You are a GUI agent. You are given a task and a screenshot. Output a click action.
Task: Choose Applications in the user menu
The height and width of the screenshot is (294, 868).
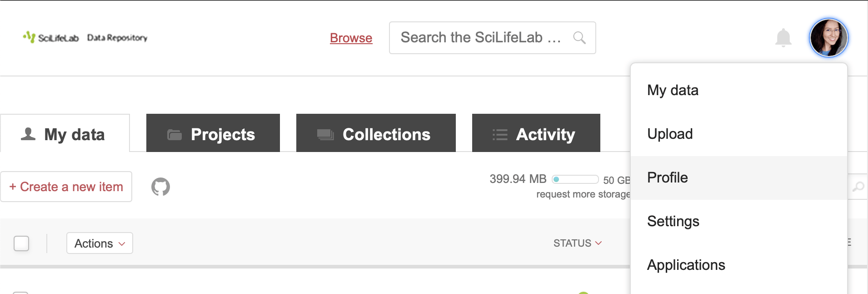coord(686,265)
